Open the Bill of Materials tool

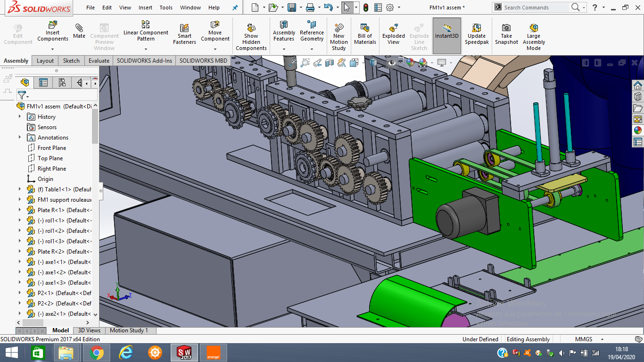365,34
